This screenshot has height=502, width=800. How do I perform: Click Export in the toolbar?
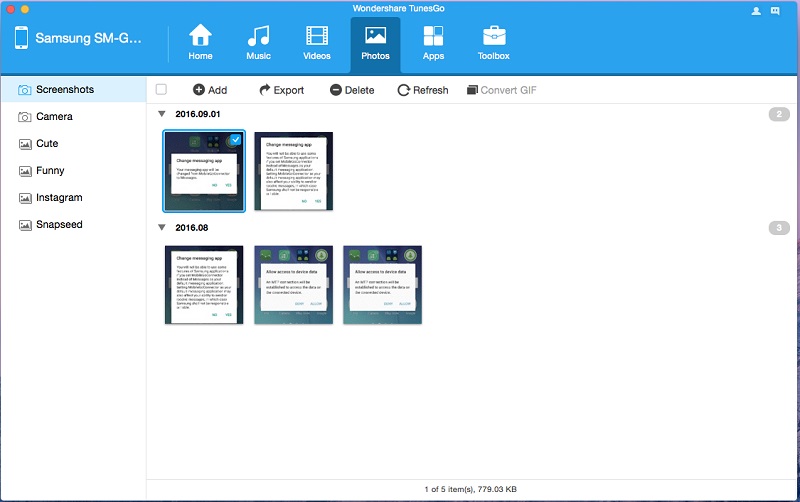281,90
